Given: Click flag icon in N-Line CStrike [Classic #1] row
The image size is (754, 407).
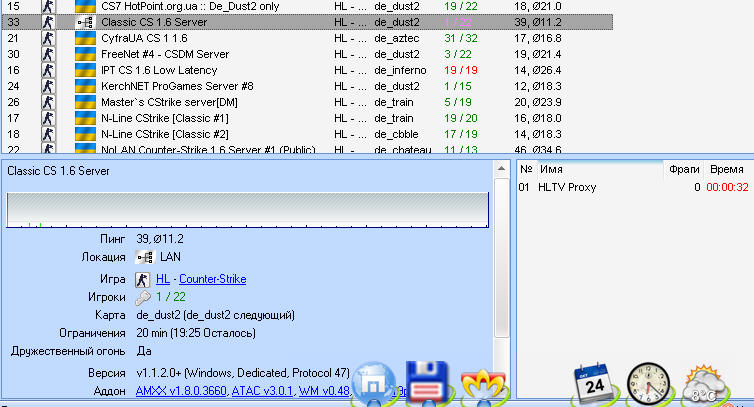Looking at the screenshot, I should pyautogui.click(x=85, y=118).
